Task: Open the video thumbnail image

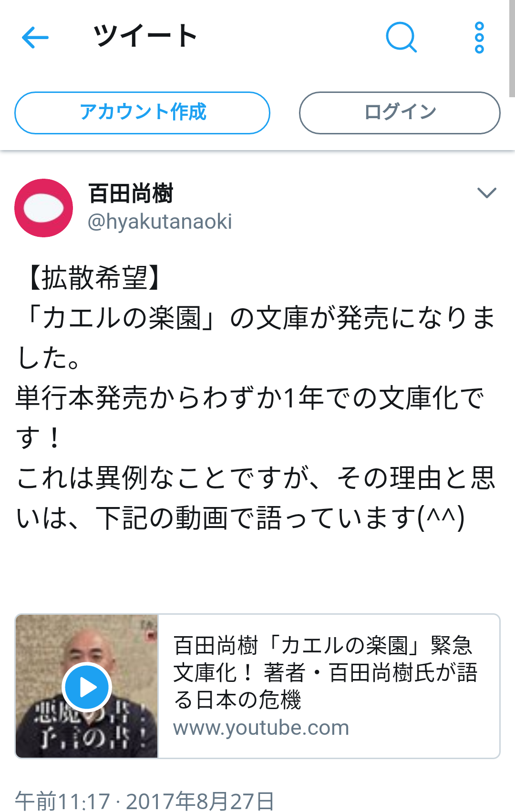Action: (86, 686)
